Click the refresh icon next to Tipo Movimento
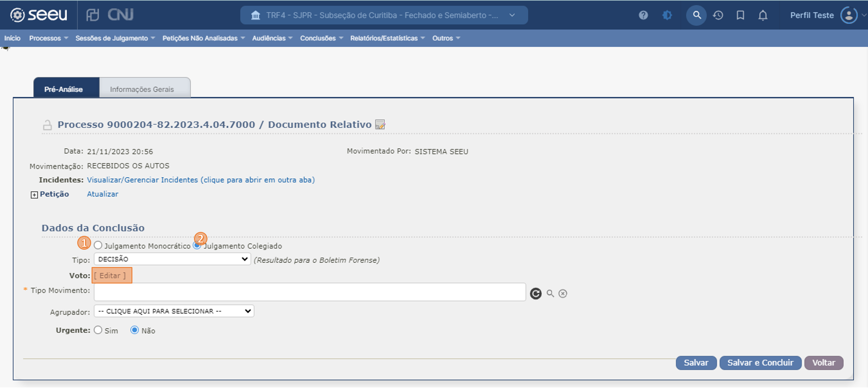 click(x=536, y=293)
